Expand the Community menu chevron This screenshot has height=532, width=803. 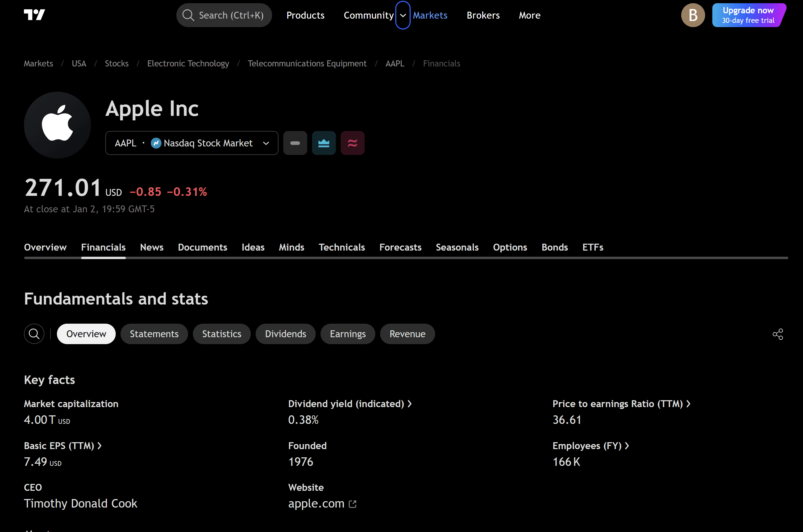click(x=403, y=15)
